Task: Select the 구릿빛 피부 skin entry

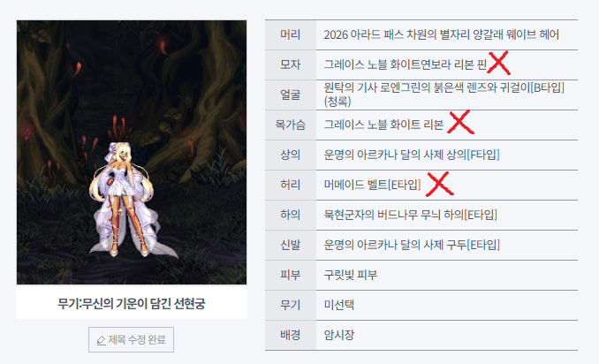Action: 351,275
